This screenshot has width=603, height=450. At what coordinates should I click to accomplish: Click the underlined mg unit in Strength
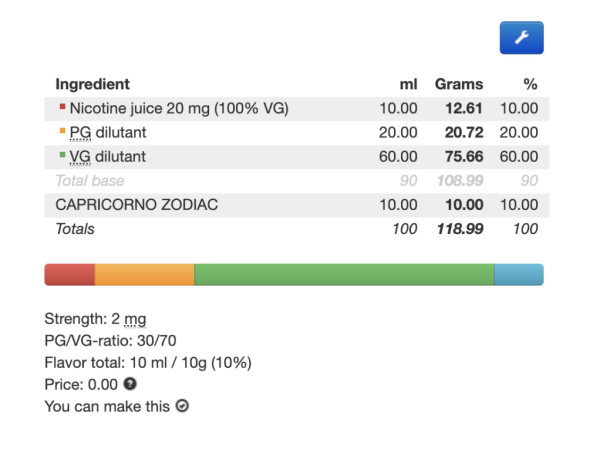135,319
